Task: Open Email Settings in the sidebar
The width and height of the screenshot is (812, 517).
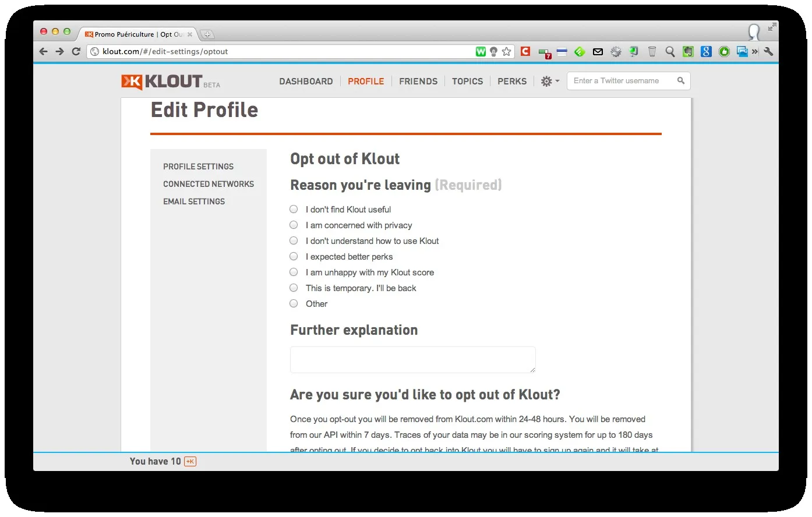Action: (194, 201)
